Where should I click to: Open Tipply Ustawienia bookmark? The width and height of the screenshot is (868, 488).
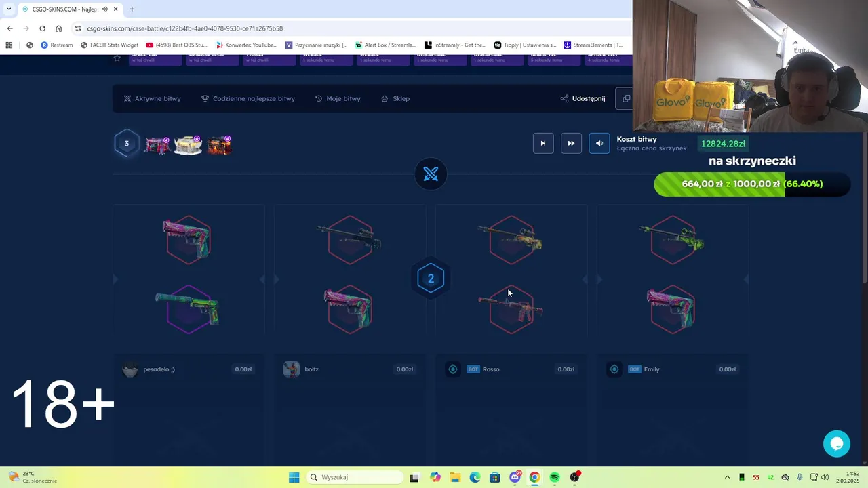(525, 45)
